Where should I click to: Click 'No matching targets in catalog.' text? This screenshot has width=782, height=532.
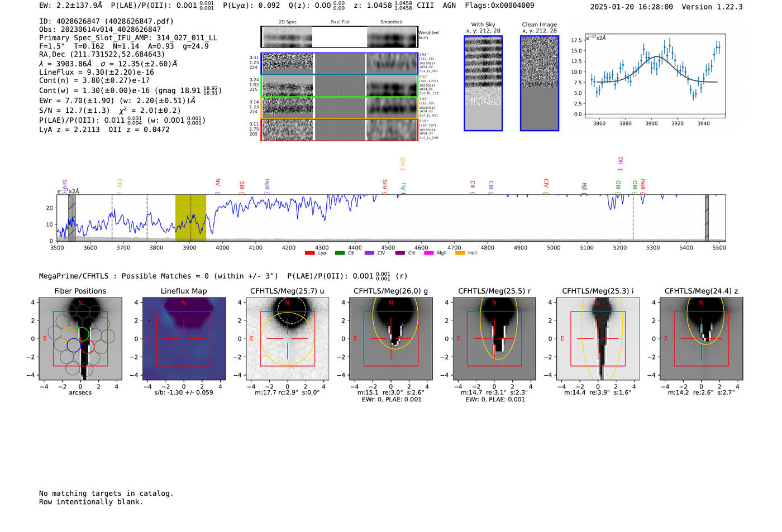click(x=106, y=493)
